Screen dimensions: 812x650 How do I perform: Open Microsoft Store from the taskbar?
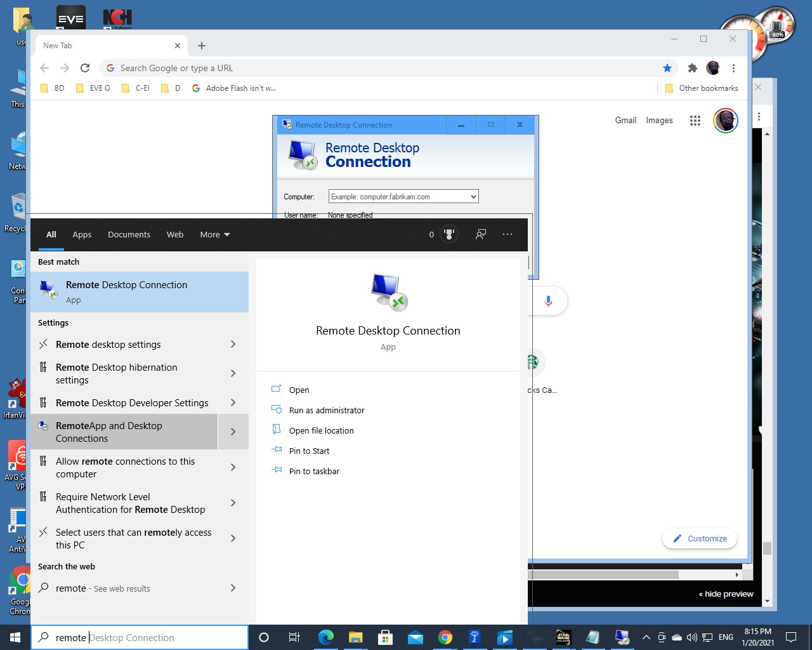(x=385, y=637)
